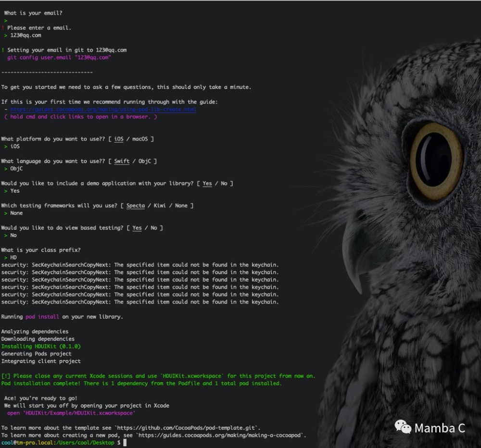This screenshot has width=481, height=448.
Task: Click the ObjC option in language question
Action: [145, 162]
